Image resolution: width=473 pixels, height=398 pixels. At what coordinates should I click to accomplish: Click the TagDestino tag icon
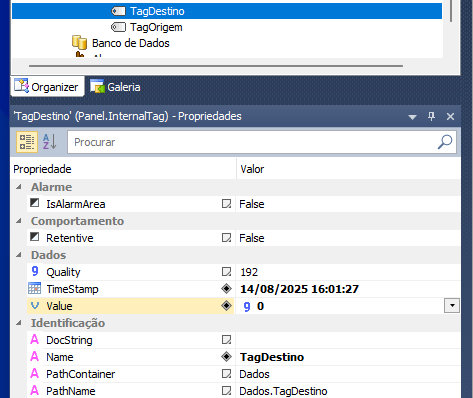pos(118,11)
